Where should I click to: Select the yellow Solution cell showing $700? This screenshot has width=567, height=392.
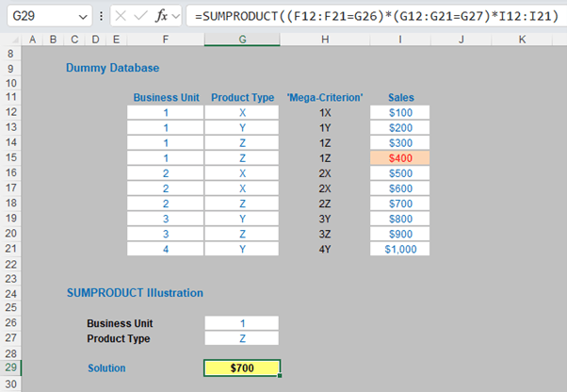pos(241,367)
